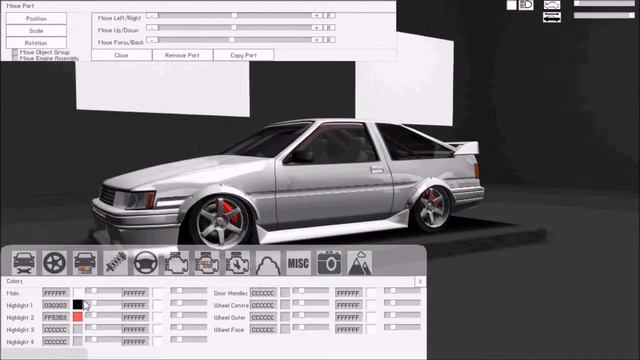Click the car outline icon at top right
The width and height of the screenshot is (640, 360).
tap(552, 5)
